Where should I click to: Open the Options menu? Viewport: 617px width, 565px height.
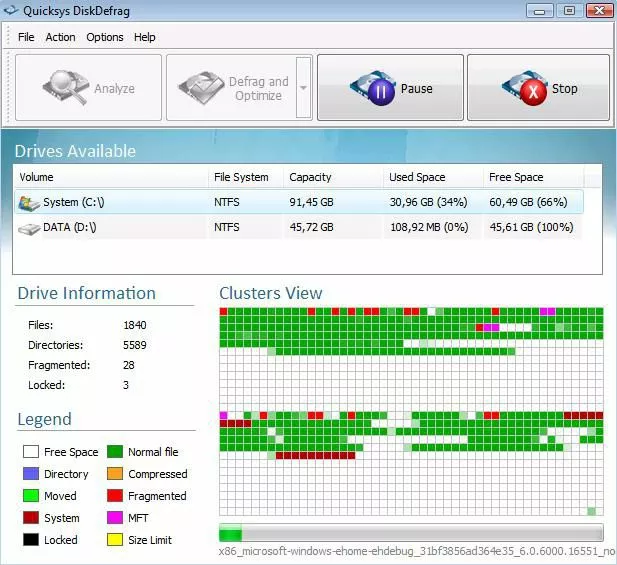pyautogui.click(x=105, y=37)
